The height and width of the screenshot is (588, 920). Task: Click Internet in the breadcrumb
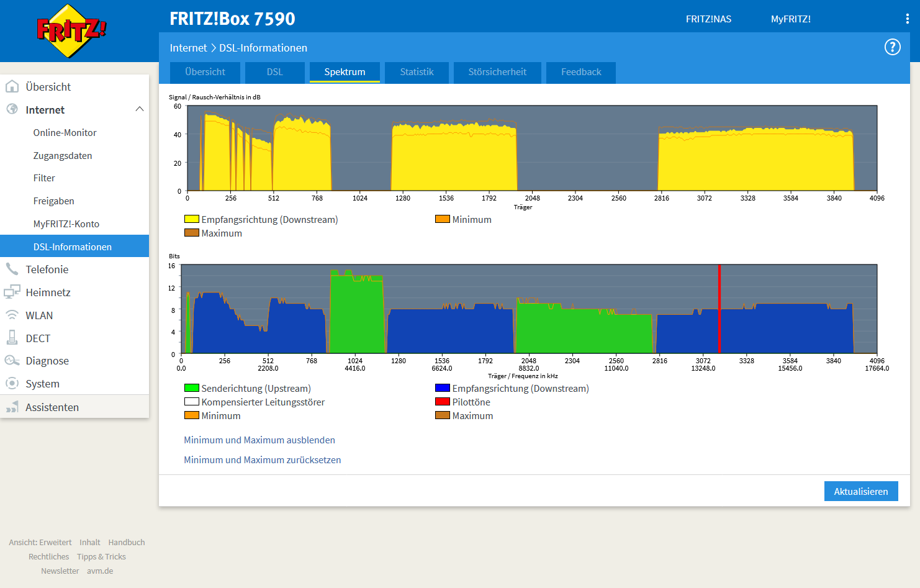188,48
